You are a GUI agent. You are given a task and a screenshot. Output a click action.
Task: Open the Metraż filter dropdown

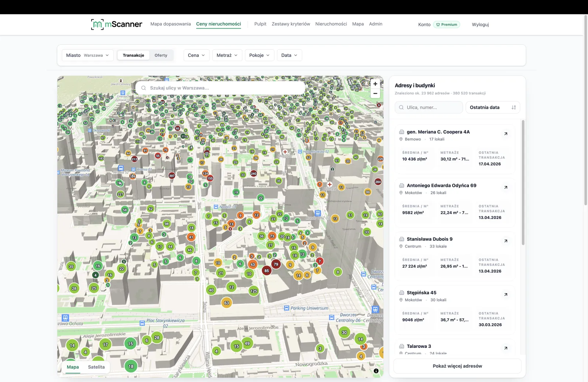tap(227, 55)
